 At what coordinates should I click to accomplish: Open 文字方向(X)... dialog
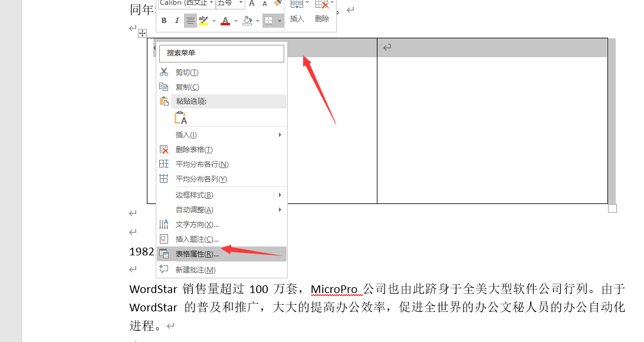(x=222, y=225)
